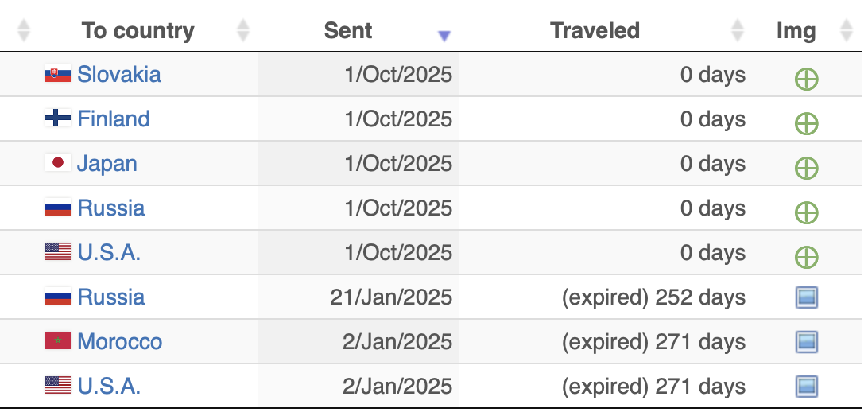The image size is (868, 412).
Task: Click green plus icon for Russia 1/Oct row
Action: (807, 212)
